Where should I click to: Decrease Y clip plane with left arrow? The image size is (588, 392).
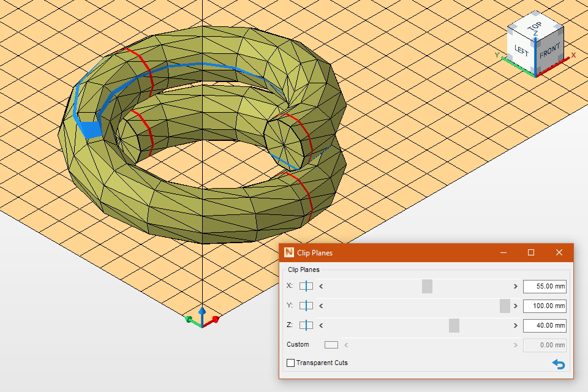click(x=321, y=306)
